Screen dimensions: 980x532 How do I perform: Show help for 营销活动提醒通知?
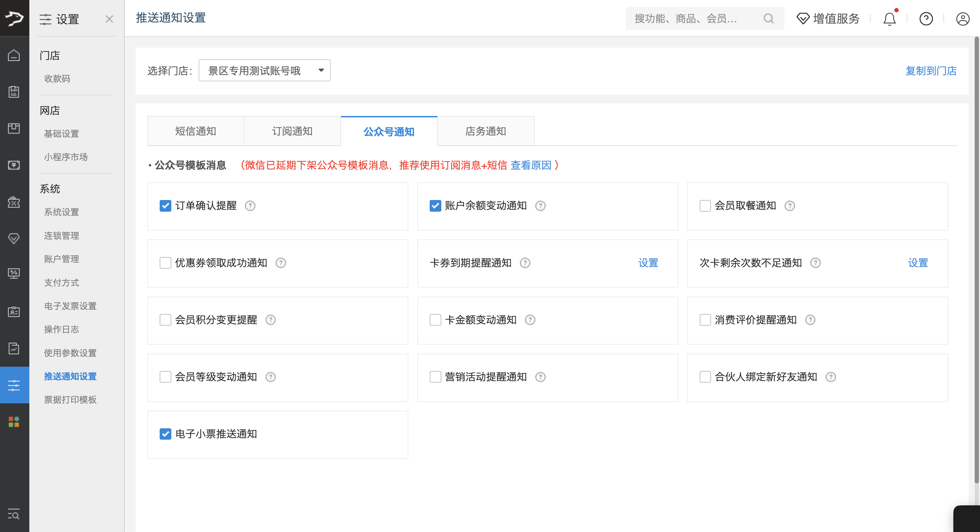pyautogui.click(x=540, y=377)
